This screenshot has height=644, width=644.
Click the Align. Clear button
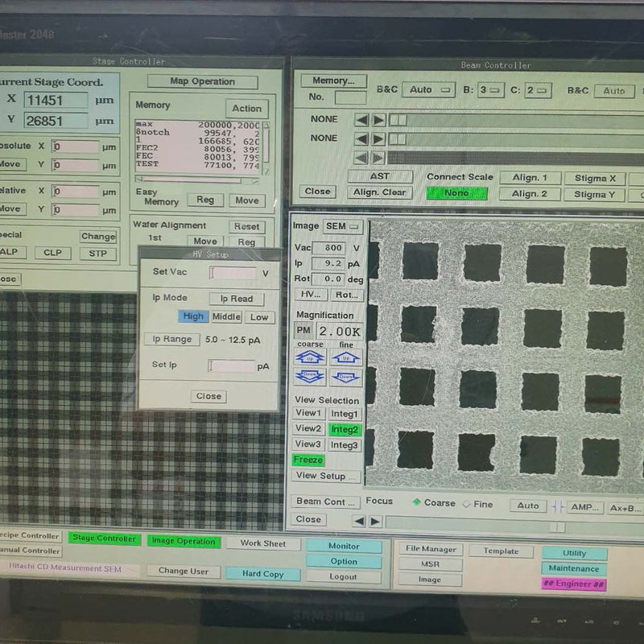pyautogui.click(x=379, y=192)
